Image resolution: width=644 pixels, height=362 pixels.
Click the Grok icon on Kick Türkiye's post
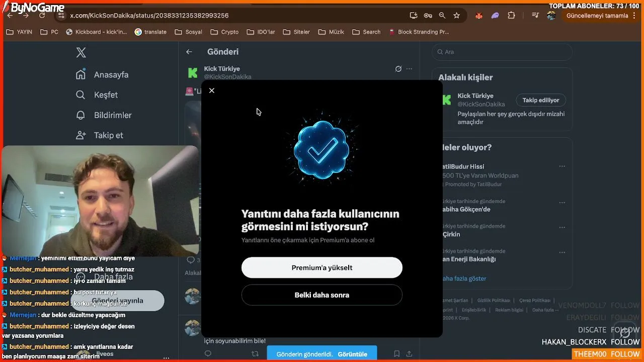click(x=398, y=69)
